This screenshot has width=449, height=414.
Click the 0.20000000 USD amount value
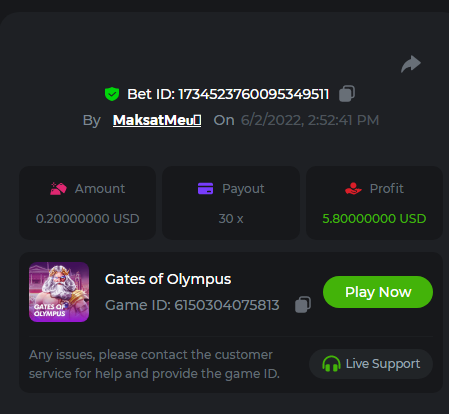pyautogui.click(x=88, y=219)
